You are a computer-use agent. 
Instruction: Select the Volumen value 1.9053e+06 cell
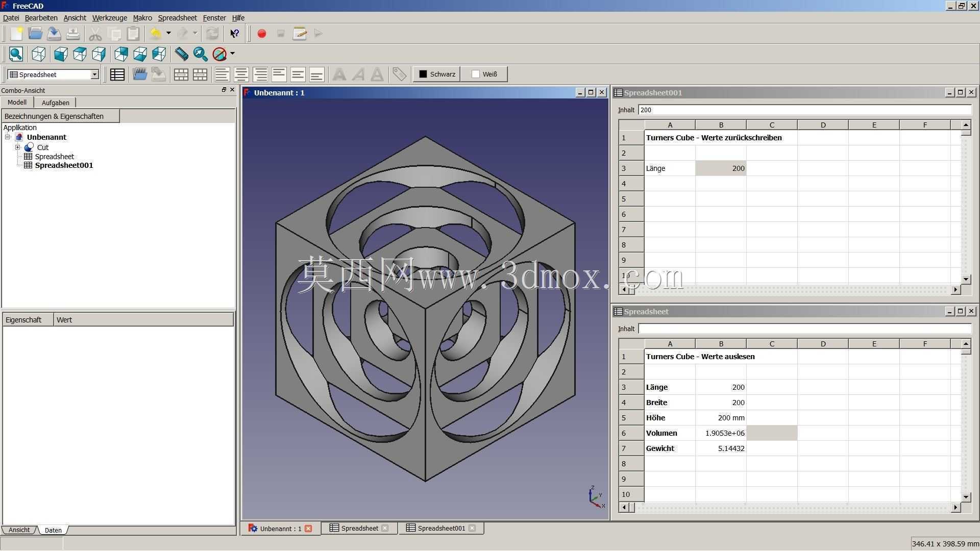[x=721, y=433]
